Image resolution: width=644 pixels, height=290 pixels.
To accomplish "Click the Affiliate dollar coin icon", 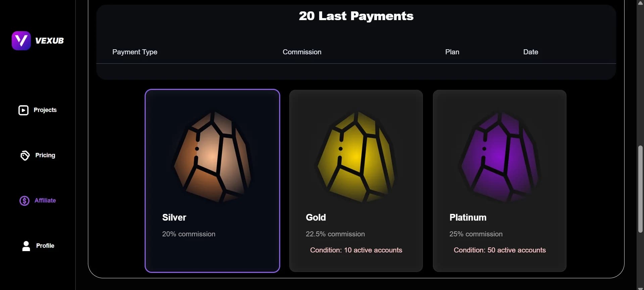I will [x=24, y=200].
